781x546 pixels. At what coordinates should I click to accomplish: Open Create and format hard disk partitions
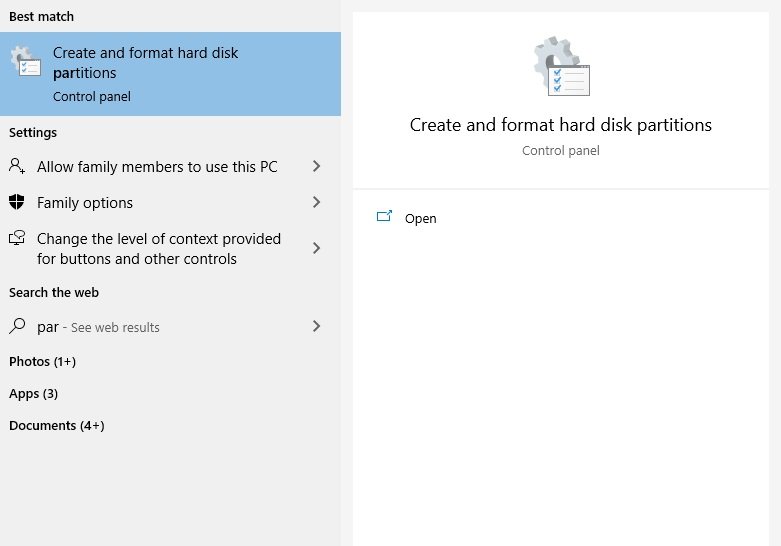point(145,63)
